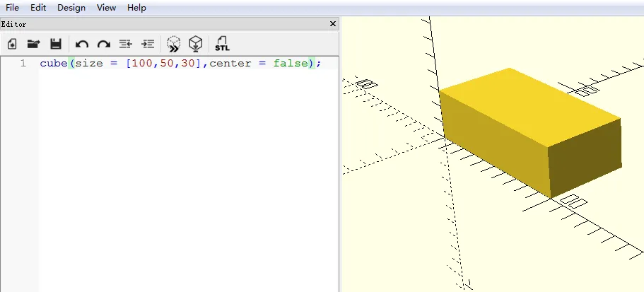Image resolution: width=644 pixels, height=292 pixels.
Task: Export the model as STL
Action: 222,44
